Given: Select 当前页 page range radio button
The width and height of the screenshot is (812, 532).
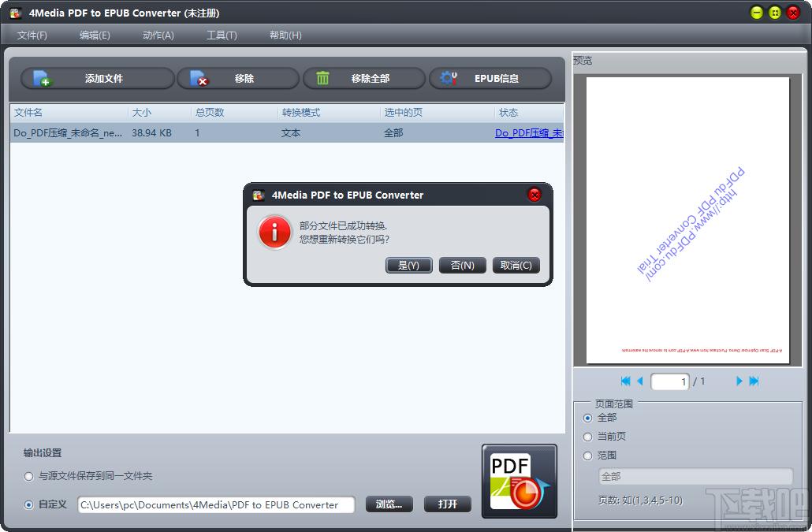Looking at the screenshot, I should [588, 437].
